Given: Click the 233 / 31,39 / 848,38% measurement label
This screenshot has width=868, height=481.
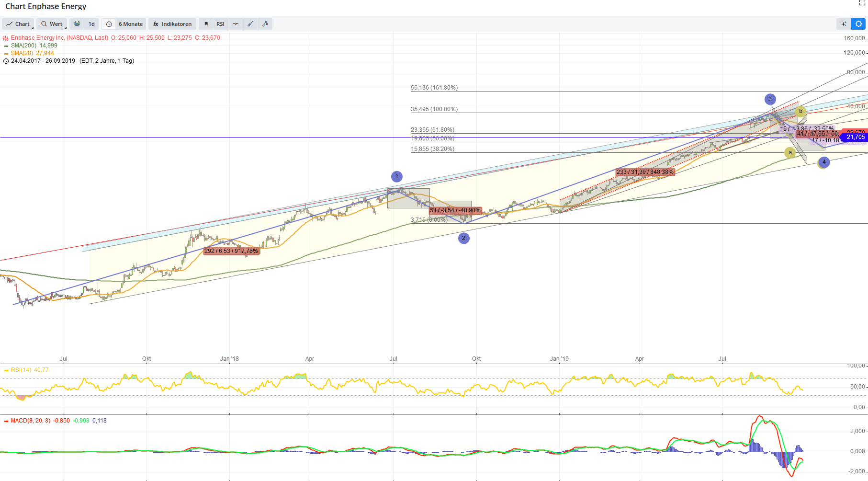Looking at the screenshot, I should tap(645, 172).
